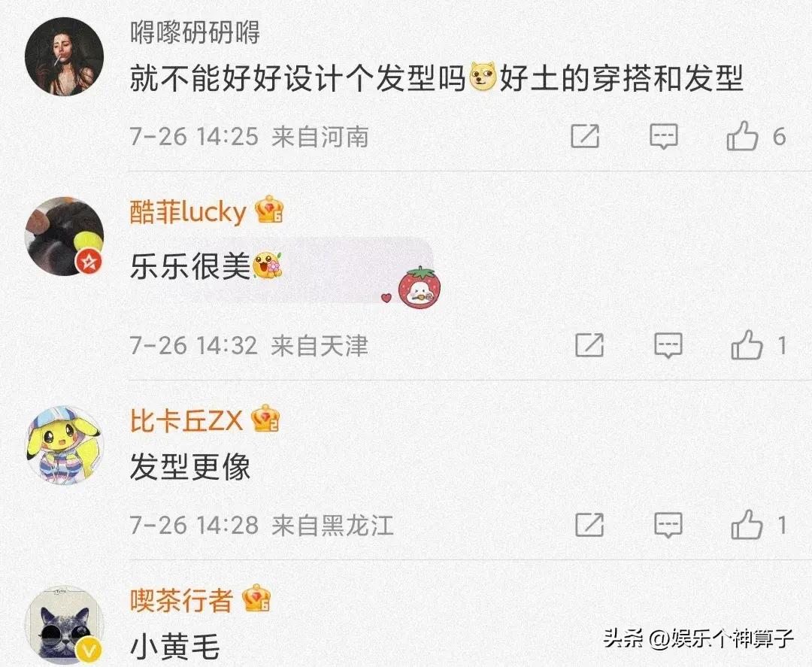Visit username 喫茶行者
812x667 pixels.
click(x=181, y=600)
